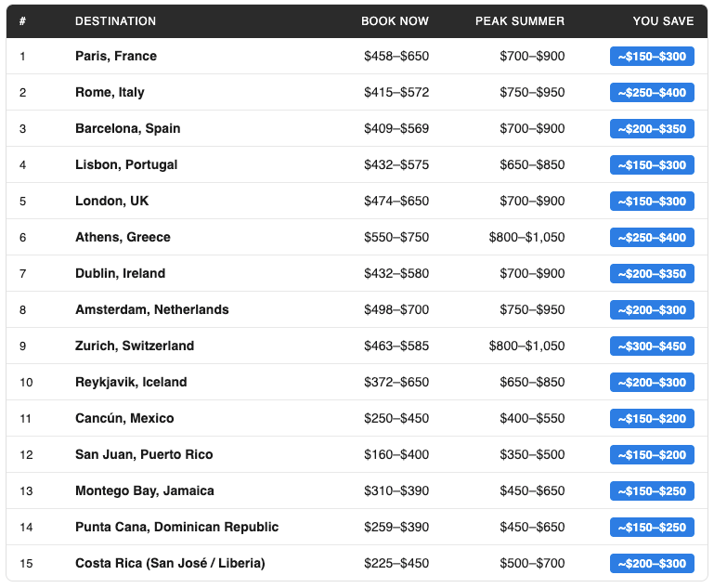
Task: Click Barcelona, Spain destination name
Action: coord(127,128)
